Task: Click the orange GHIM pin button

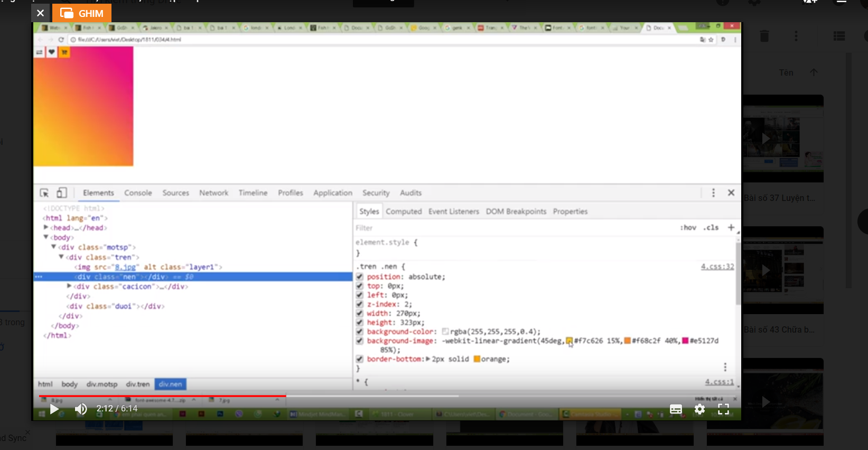Action: pos(82,13)
